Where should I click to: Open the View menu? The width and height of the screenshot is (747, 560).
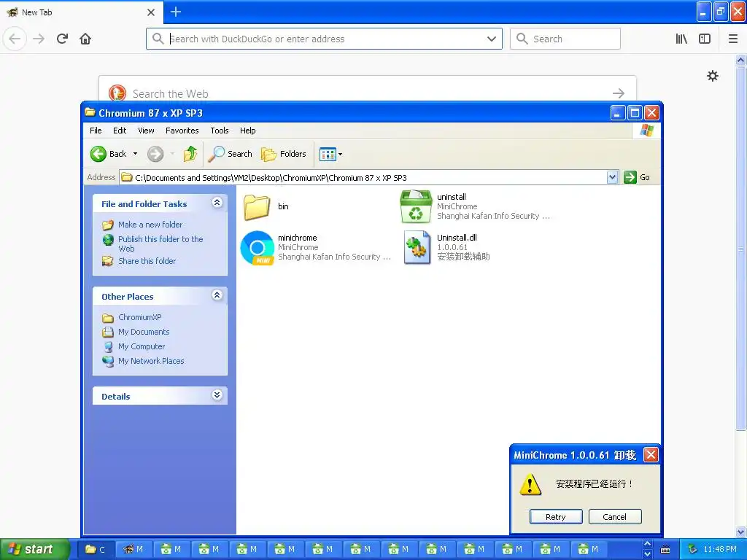pos(146,131)
